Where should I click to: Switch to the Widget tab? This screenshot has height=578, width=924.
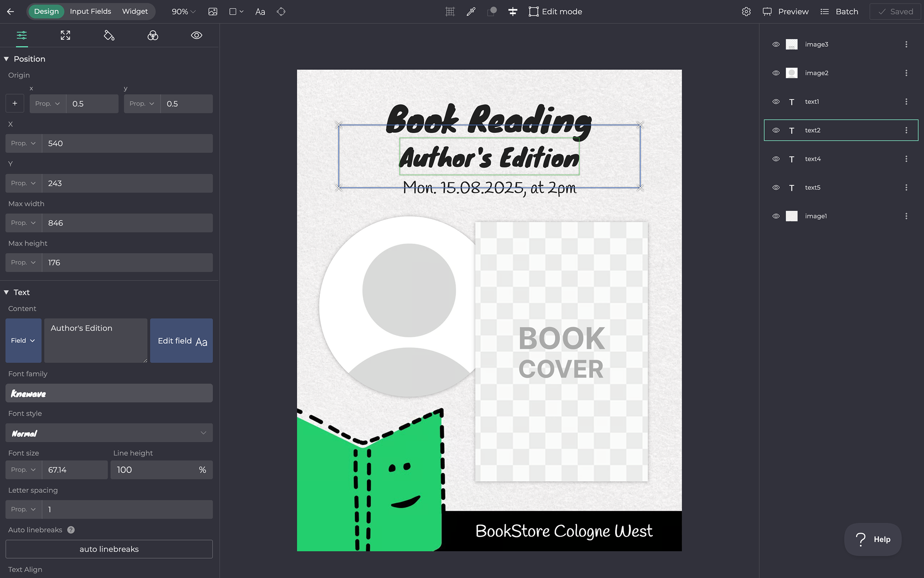(x=135, y=12)
